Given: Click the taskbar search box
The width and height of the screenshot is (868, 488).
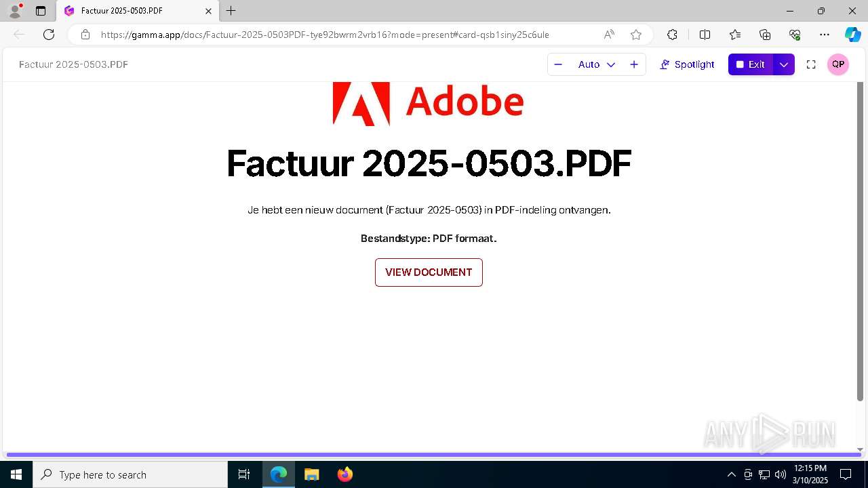Looking at the screenshot, I should click(130, 474).
